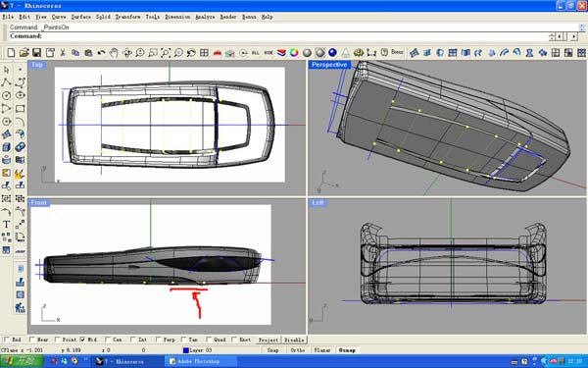Choose the Text tool in left sidebar
This screenshot has width=588, height=368.
point(6,224)
